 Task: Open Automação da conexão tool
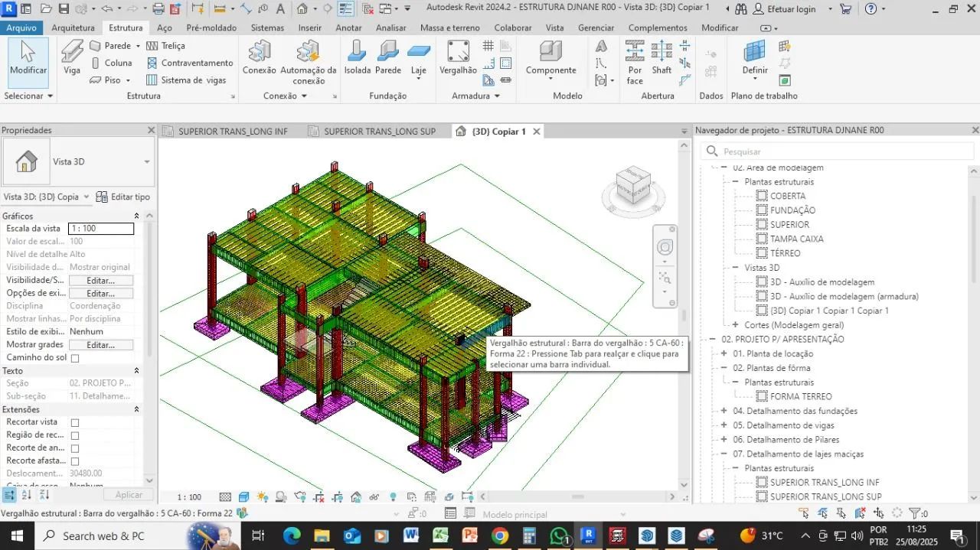click(x=309, y=63)
